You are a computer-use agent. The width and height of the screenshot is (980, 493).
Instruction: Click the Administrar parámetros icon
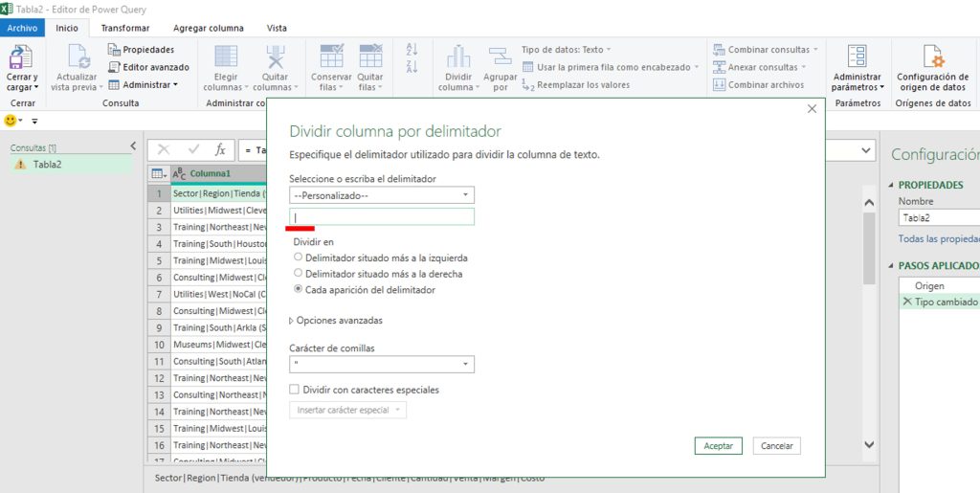pyautogui.click(x=857, y=56)
